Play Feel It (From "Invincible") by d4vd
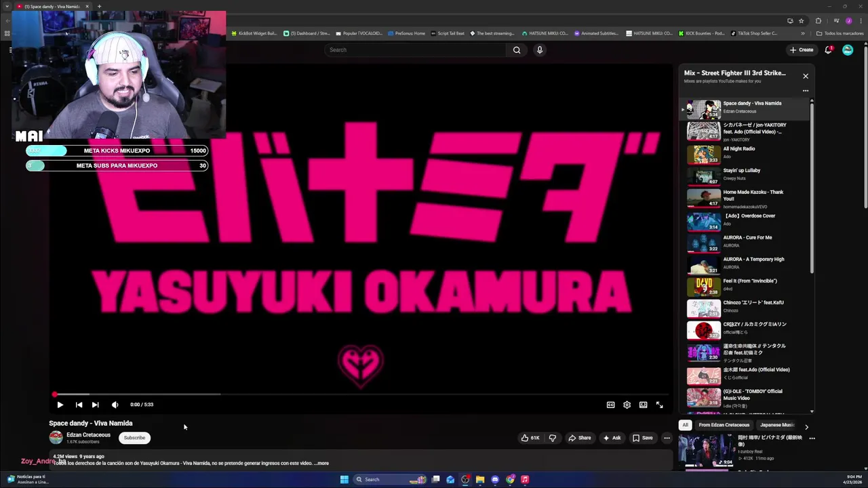The image size is (868, 488). [745, 286]
